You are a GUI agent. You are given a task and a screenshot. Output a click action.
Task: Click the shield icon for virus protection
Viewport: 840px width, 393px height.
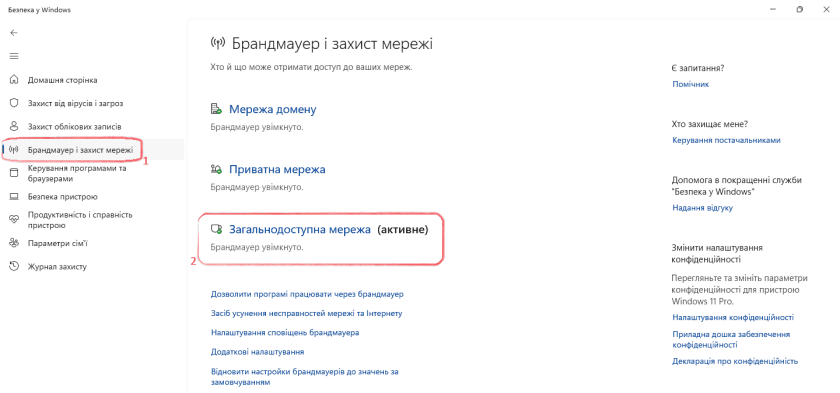point(14,103)
